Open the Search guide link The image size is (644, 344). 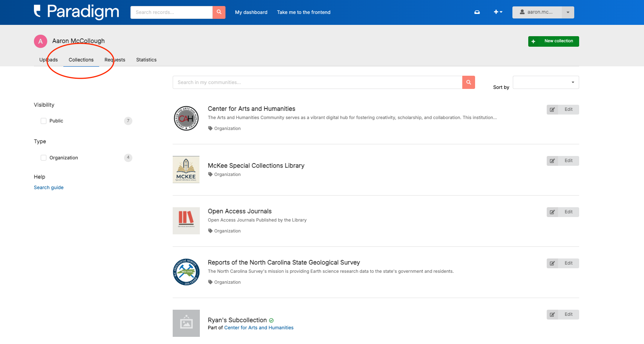[49, 188]
